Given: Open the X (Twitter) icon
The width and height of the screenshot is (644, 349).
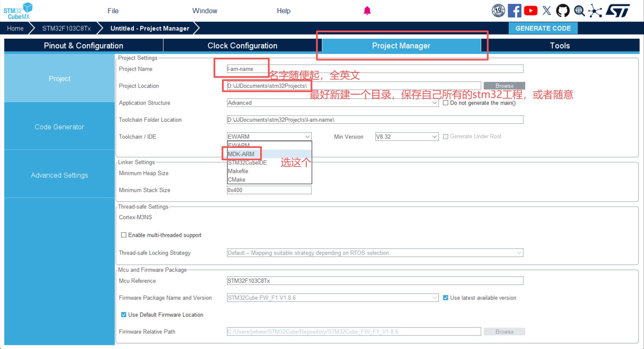Looking at the screenshot, I should (x=547, y=11).
